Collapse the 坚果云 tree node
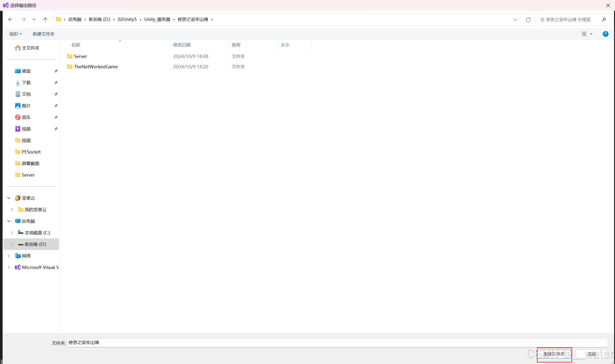 (x=9, y=198)
